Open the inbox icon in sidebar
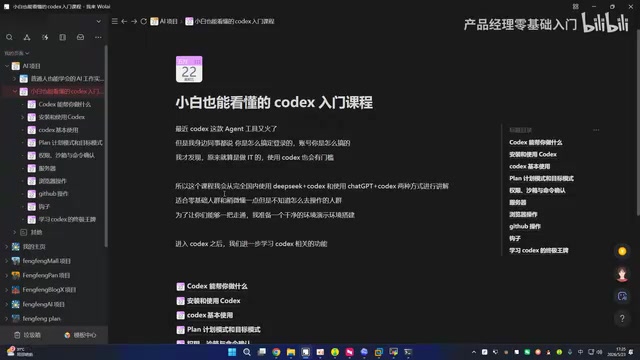640x360 pixels. point(80,37)
